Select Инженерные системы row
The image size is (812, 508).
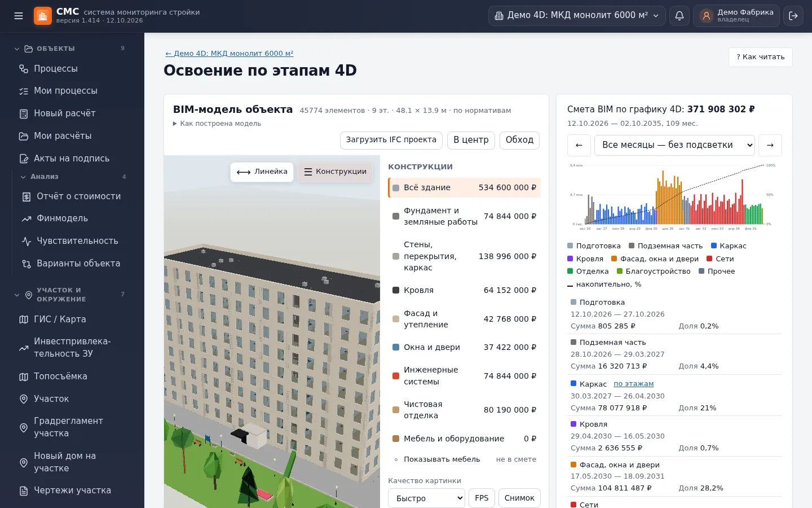[464, 376]
